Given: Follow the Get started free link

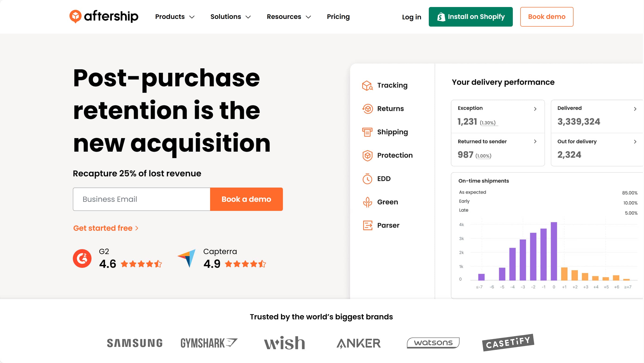Looking at the screenshot, I should pos(106,228).
